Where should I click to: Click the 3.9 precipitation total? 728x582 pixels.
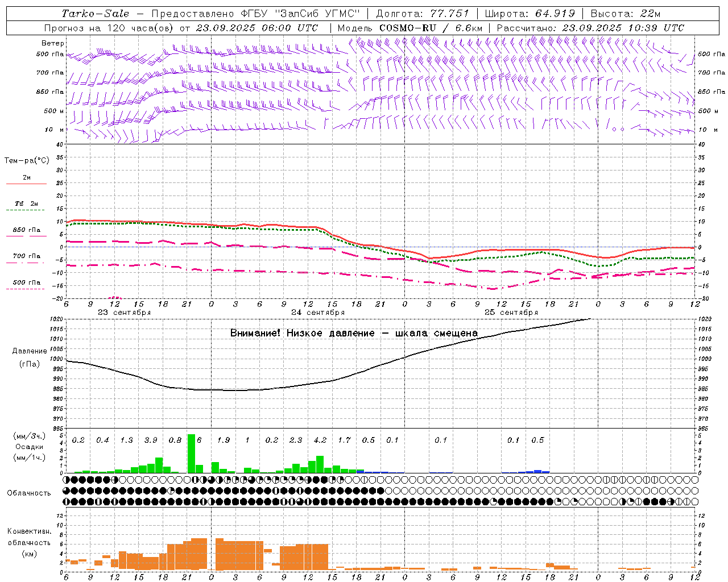[x=151, y=440]
